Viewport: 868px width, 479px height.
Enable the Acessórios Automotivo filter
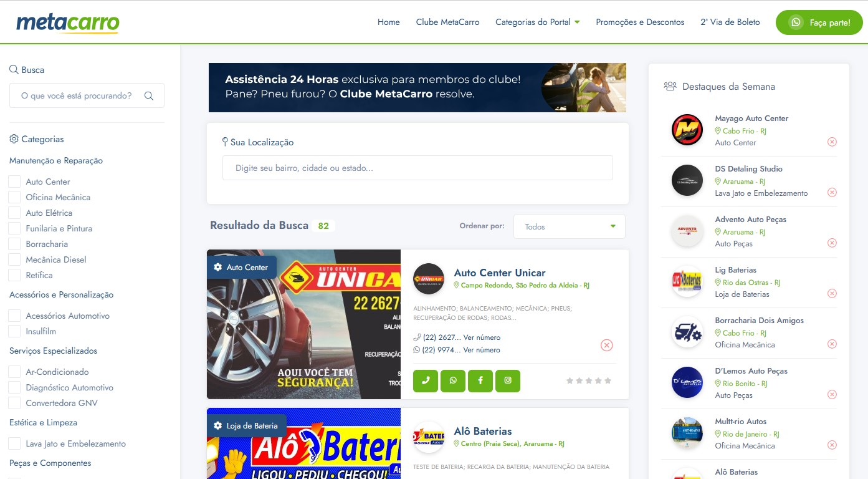(14, 316)
